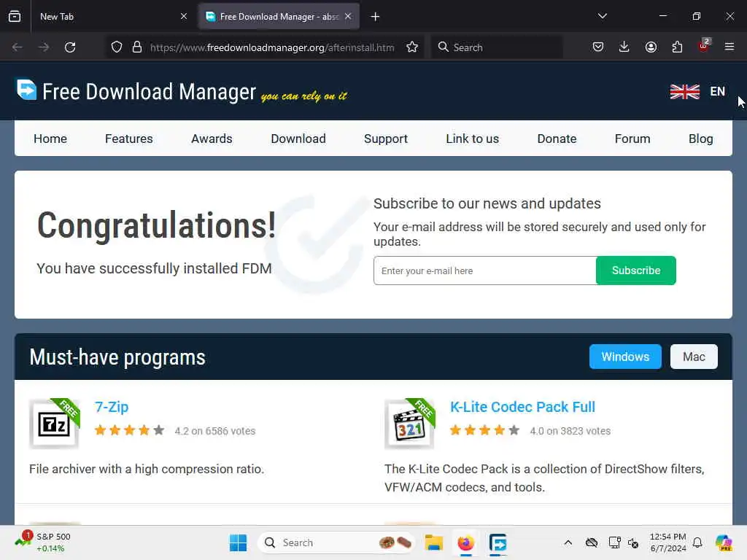
Task: Open the Link to us nav item
Action: click(x=473, y=139)
